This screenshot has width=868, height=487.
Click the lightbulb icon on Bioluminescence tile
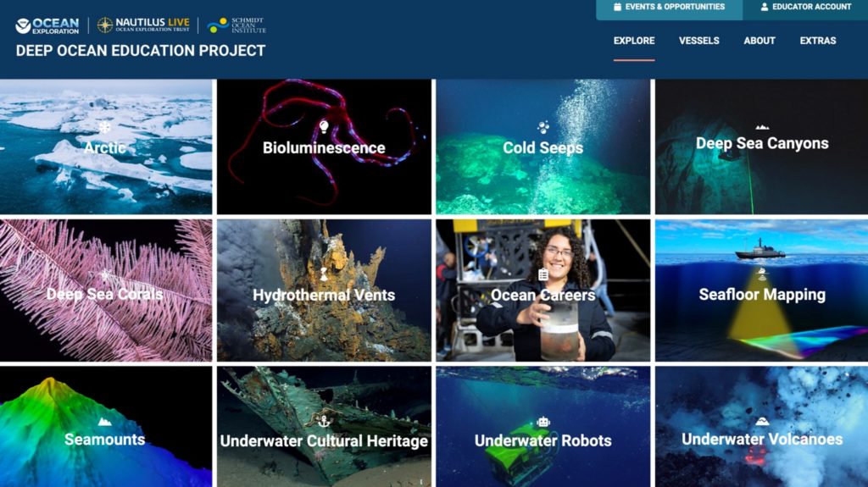[x=324, y=127]
